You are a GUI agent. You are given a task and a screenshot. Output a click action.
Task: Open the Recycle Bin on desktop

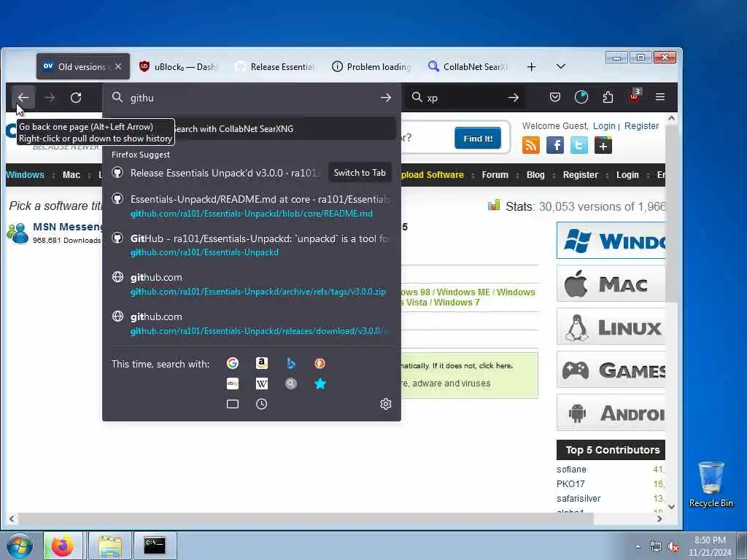pos(711,485)
